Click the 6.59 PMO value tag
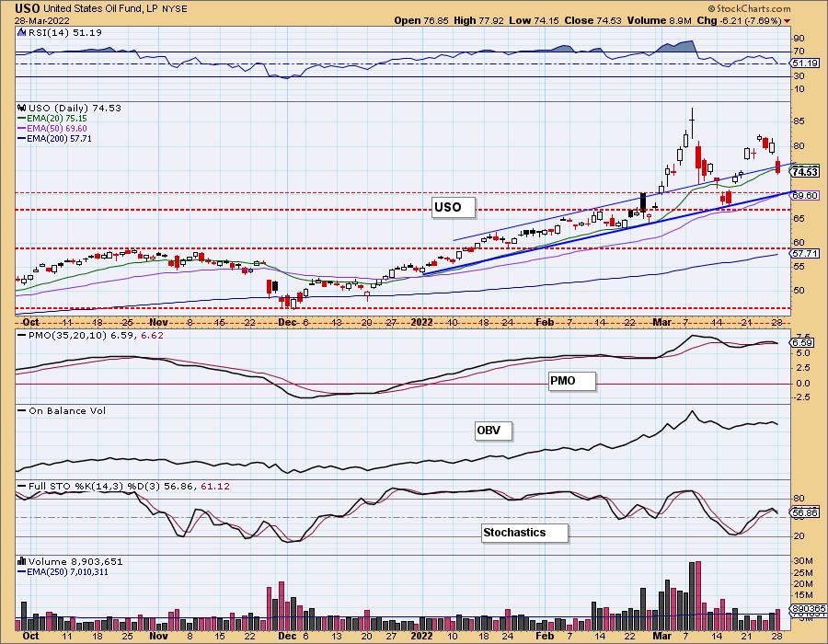828x644 pixels. [802, 342]
